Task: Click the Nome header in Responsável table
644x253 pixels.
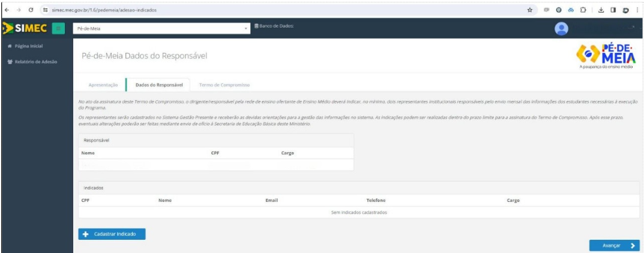Action: pos(88,153)
